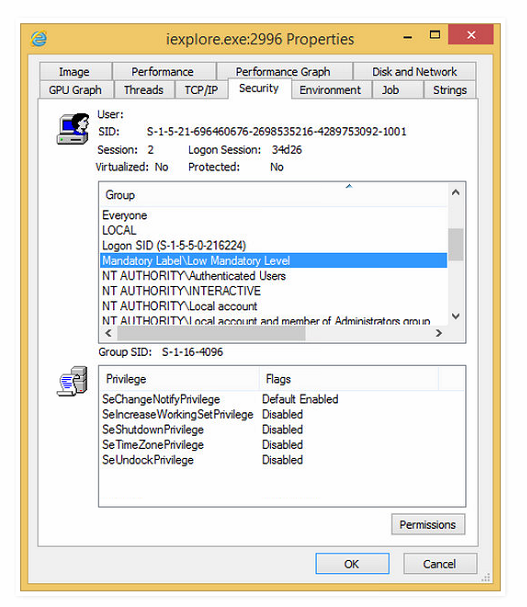Click the user computer icon beside SID

(x=73, y=129)
